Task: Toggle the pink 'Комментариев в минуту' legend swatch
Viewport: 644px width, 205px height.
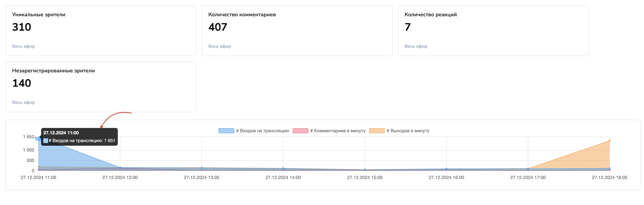Action: (300, 131)
